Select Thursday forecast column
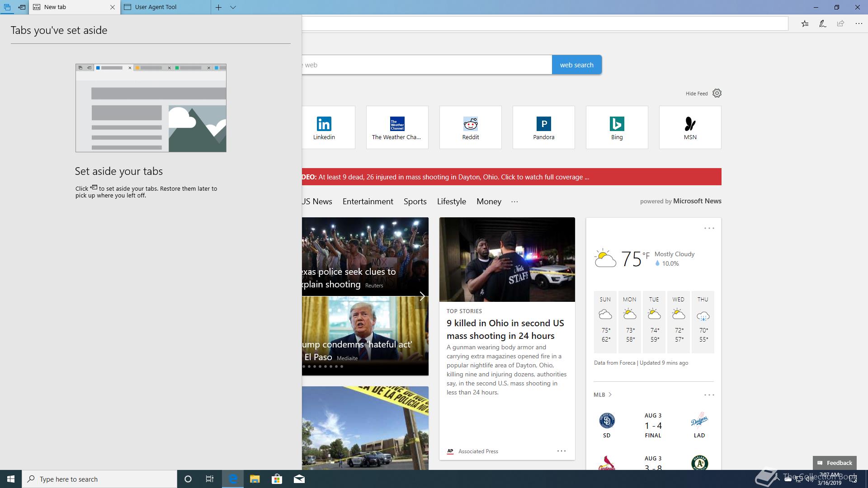The height and width of the screenshot is (488, 868). point(703,322)
